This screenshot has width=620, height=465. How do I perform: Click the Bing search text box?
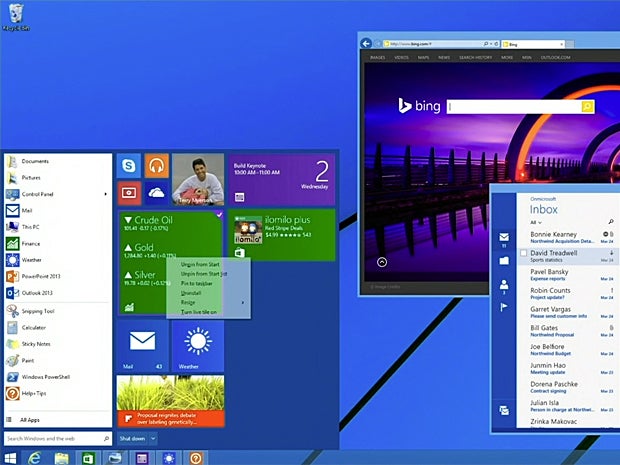pyautogui.click(x=514, y=106)
